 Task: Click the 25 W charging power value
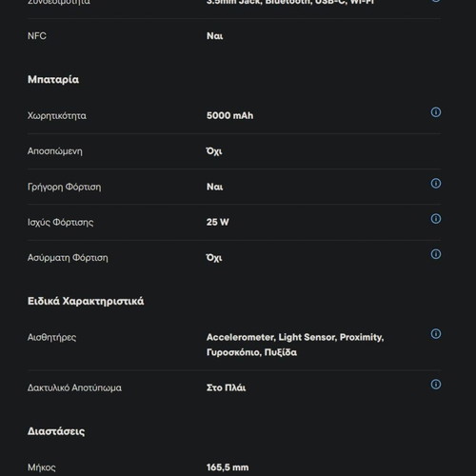point(217,222)
